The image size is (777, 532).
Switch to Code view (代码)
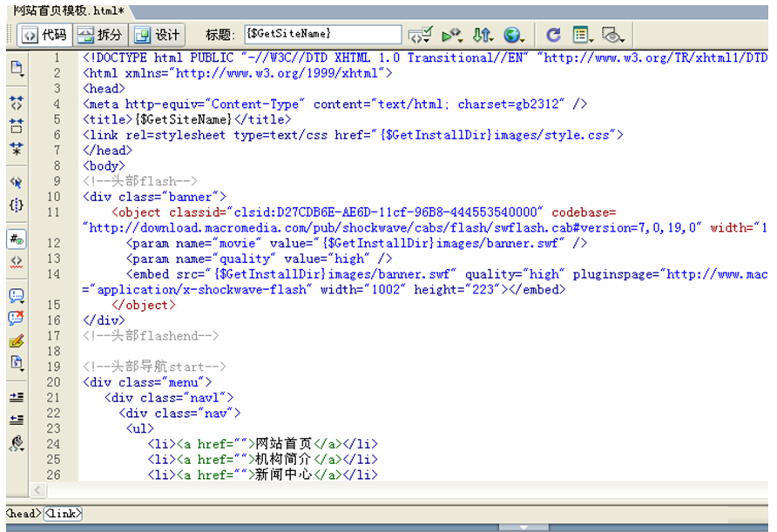(45, 35)
